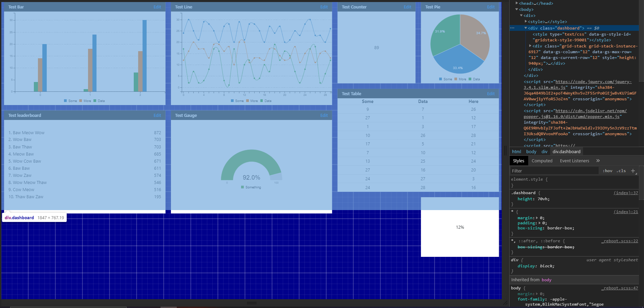Select body in the breadcrumb bar
The image size is (644, 308).
tap(531, 151)
